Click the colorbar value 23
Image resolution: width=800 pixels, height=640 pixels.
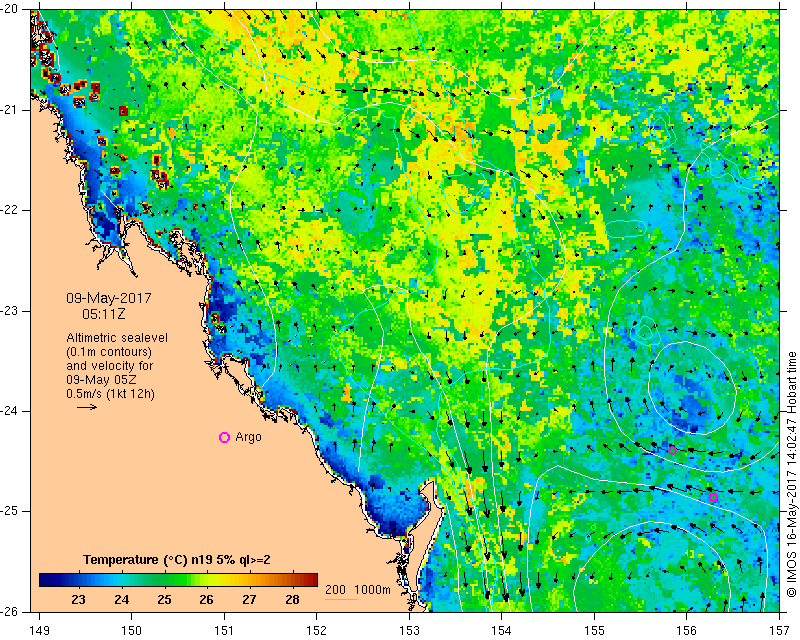(x=79, y=600)
